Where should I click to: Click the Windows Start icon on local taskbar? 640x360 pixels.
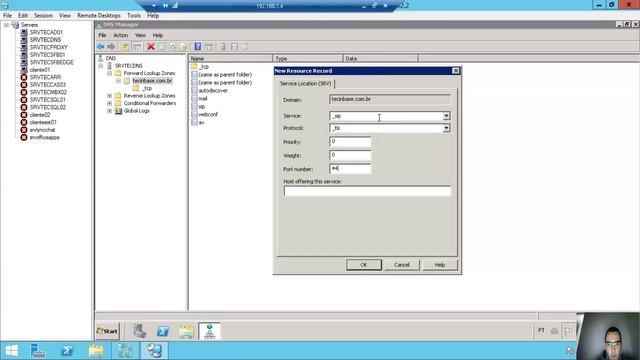click(x=11, y=351)
